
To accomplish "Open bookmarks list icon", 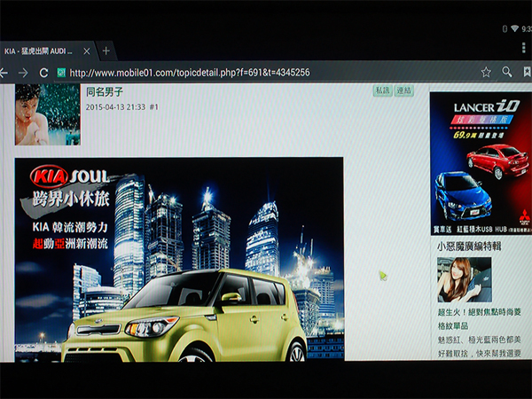I will click(527, 72).
